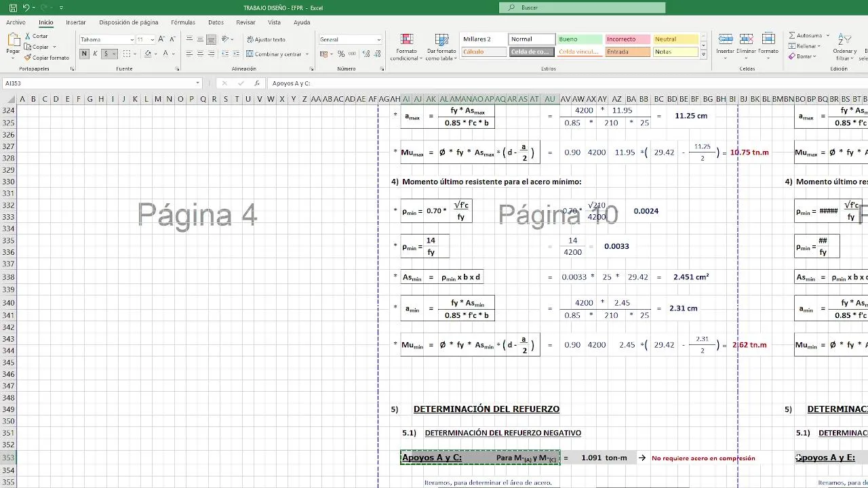Click the accounting number format icon

325,54
